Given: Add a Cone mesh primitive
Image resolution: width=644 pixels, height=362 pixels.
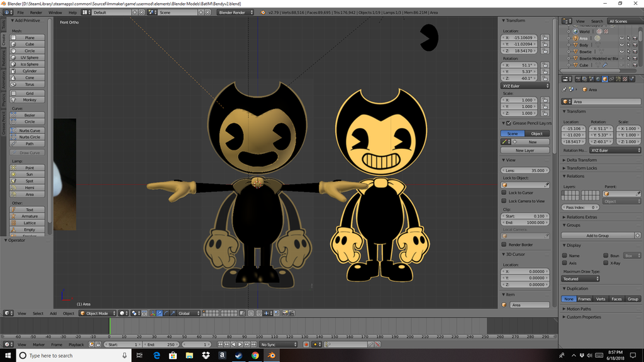Looking at the screenshot, I should [27, 77].
